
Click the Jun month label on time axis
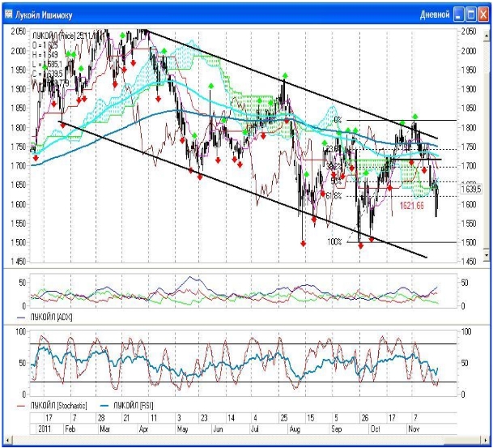coord(218,429)
